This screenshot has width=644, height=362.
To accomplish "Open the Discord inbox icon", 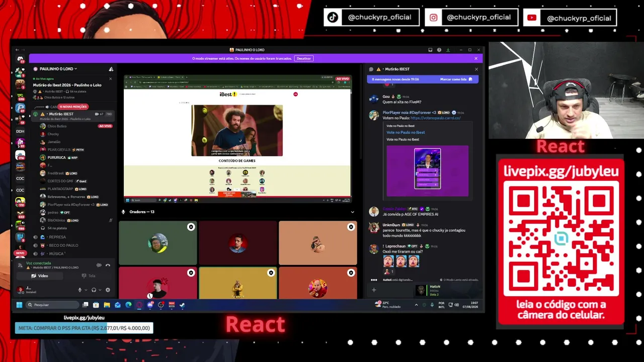I will [x=431, y=50].
